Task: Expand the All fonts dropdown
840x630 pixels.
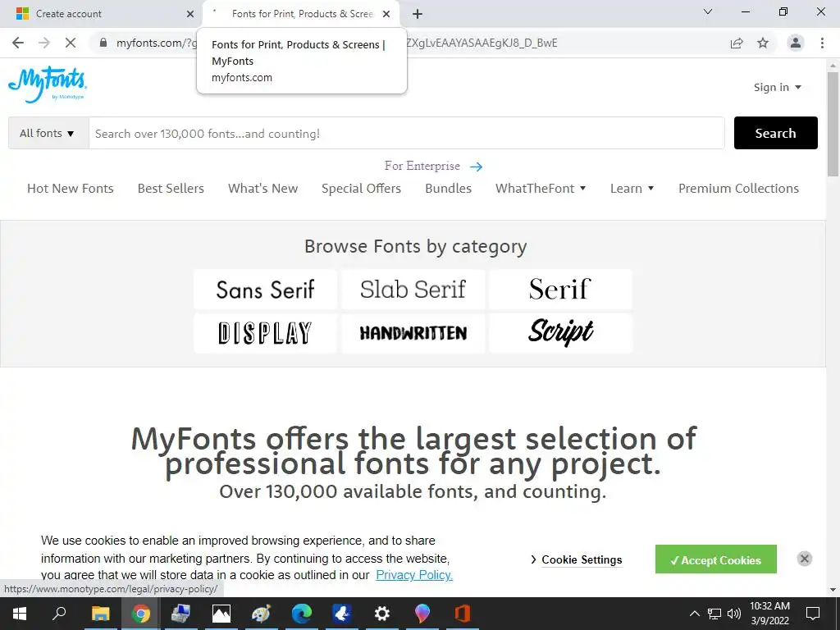Action: (x=48, y=134)
